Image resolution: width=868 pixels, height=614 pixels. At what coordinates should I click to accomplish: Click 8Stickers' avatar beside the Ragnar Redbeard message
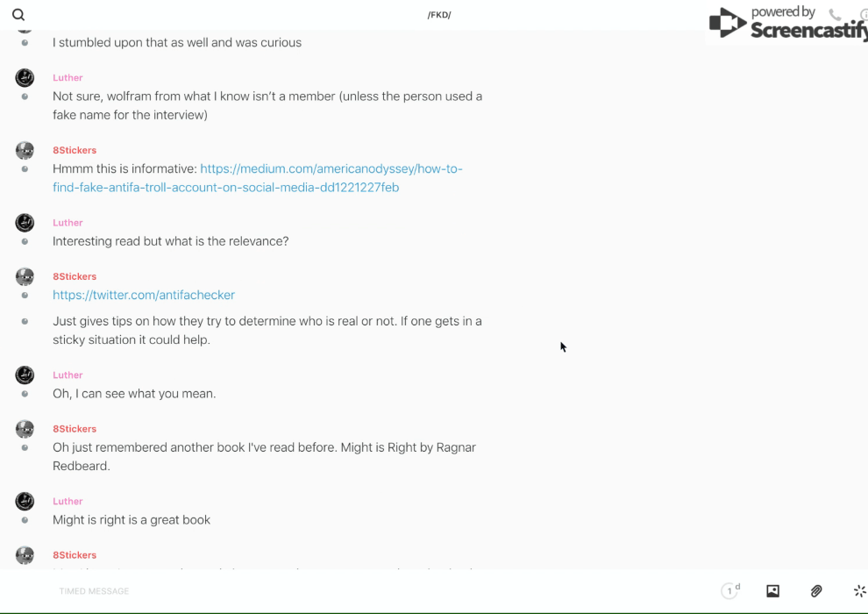point(25,429)
